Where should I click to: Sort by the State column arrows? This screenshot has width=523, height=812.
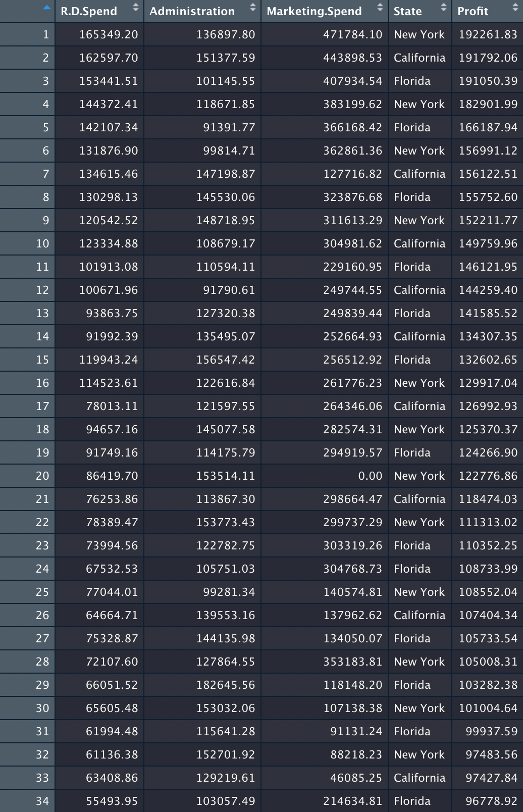point(443,8)
